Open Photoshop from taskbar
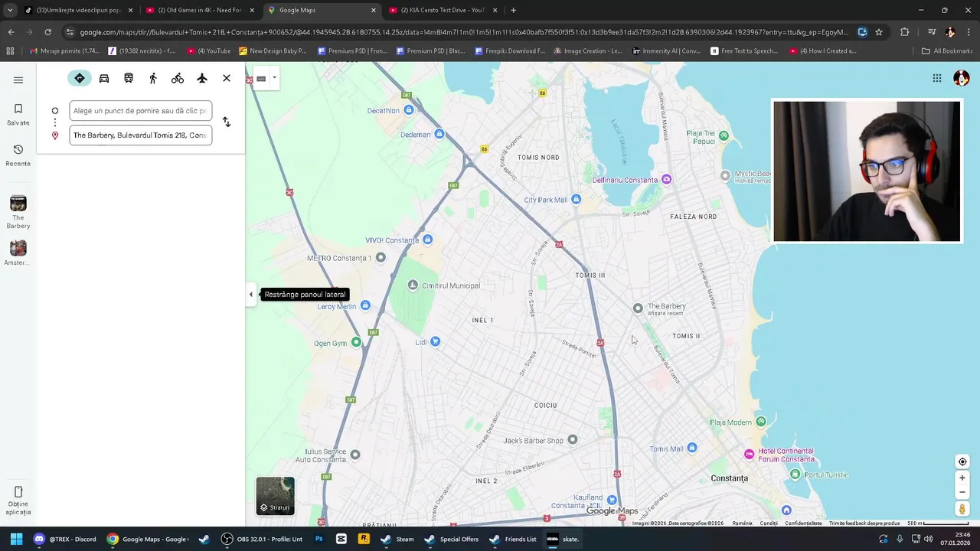980x551 pixels. tap(319, 539)
